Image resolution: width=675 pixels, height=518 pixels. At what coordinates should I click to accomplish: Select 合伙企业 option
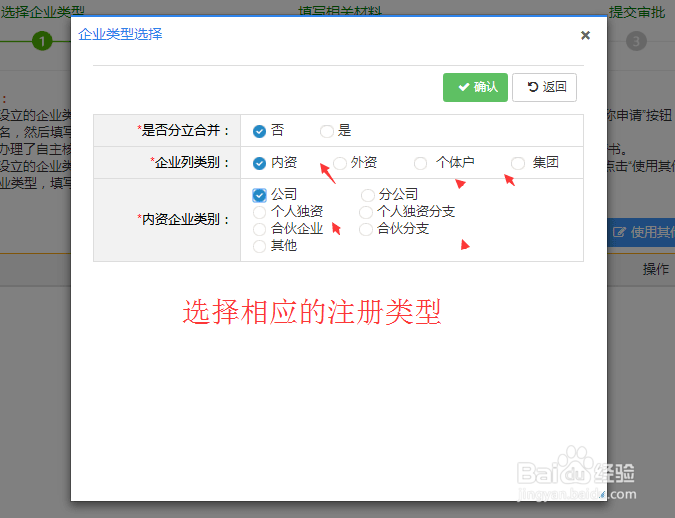(x=259, y=230)
